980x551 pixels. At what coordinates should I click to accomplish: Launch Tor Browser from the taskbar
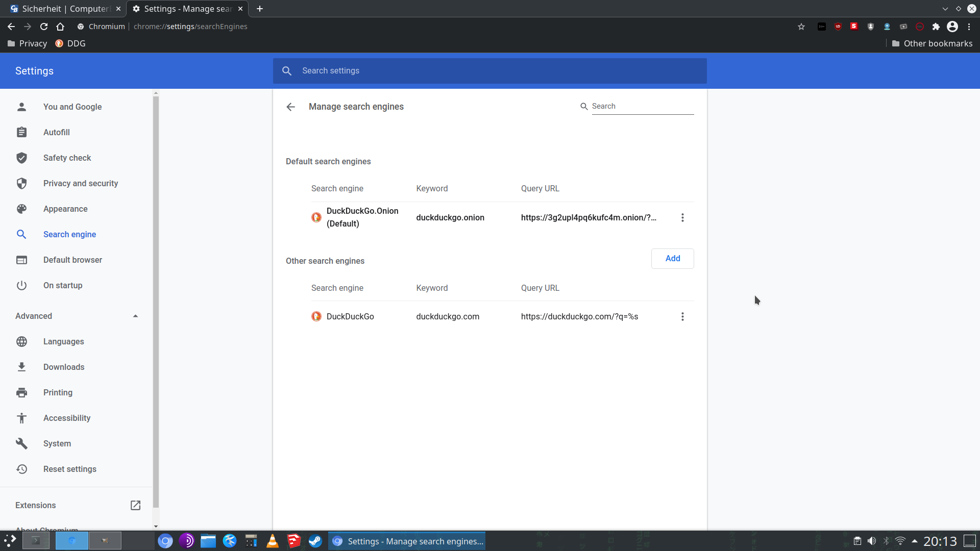point(187,541)
